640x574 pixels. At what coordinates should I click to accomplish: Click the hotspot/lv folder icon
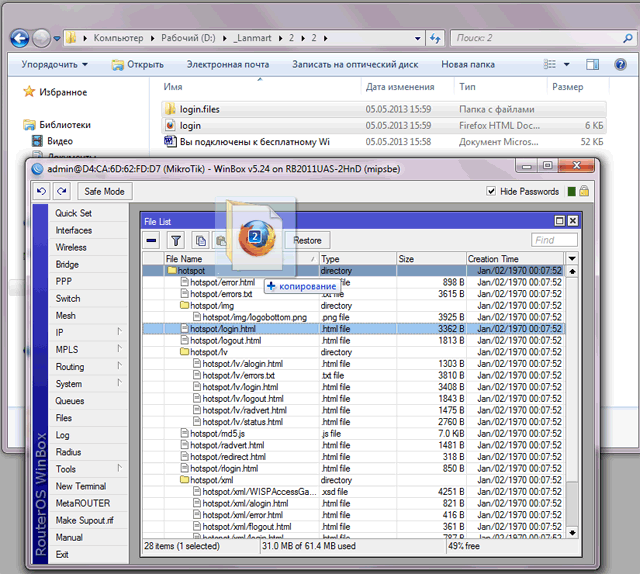click(184, 352)
